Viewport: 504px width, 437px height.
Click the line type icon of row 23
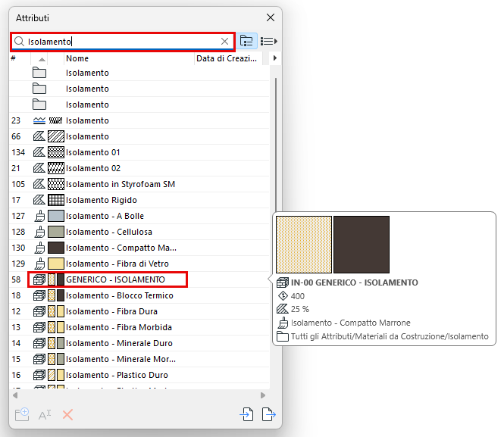click(39, 120)
